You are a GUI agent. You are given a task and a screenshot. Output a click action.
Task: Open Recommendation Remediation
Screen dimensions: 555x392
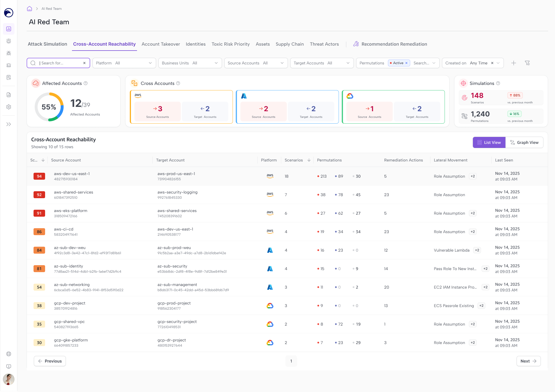[390, 44]
